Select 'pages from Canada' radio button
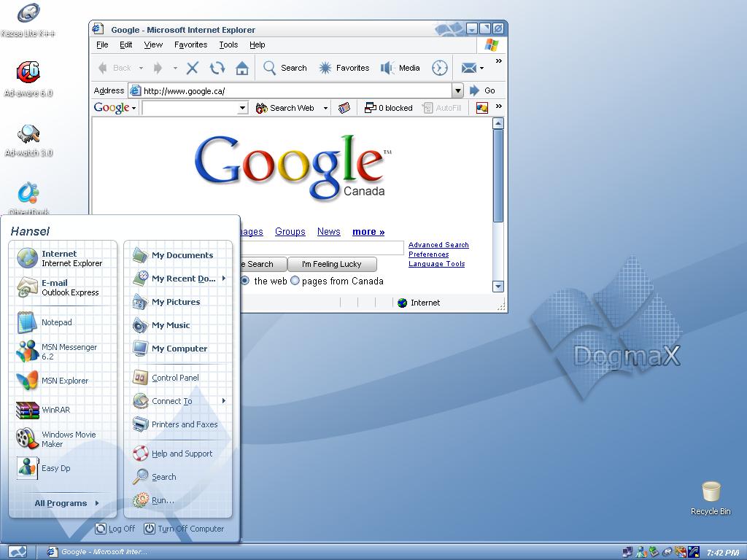Screen dimensions: 747x560 point(295,281)
